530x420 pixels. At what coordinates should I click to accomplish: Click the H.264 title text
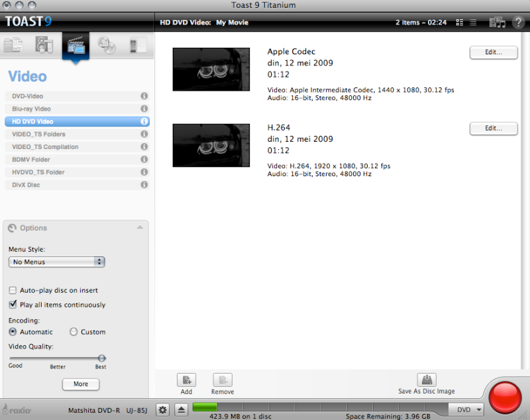pos(279,127)
